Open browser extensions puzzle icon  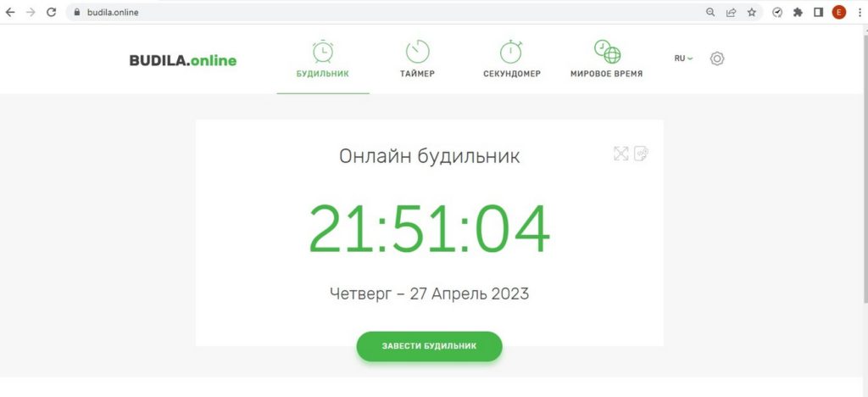(x=798, y=12)
